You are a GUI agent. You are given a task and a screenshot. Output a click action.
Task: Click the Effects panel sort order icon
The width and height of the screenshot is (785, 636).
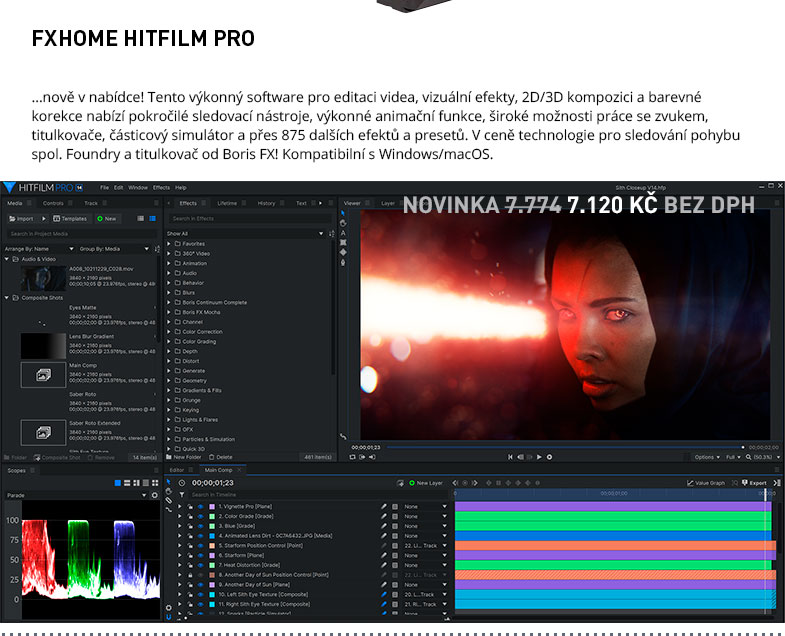(x=331, y=233)
